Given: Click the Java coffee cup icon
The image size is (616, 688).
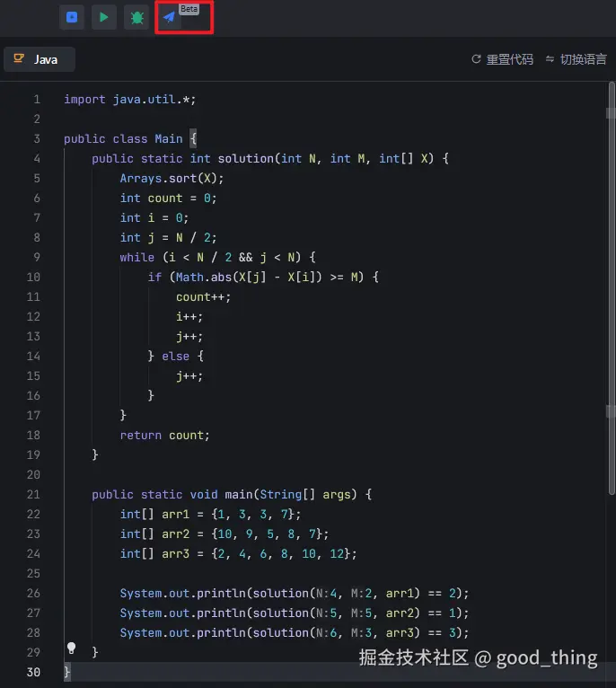Looking at the screenshot, I should [x=19, y=58].
